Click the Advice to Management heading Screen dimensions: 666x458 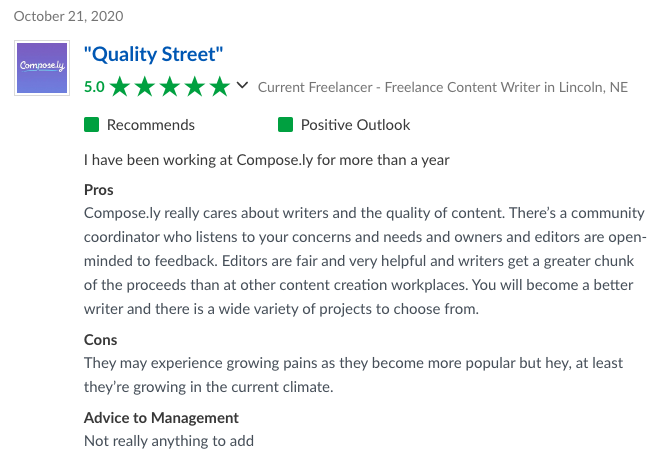click(161, 418)
